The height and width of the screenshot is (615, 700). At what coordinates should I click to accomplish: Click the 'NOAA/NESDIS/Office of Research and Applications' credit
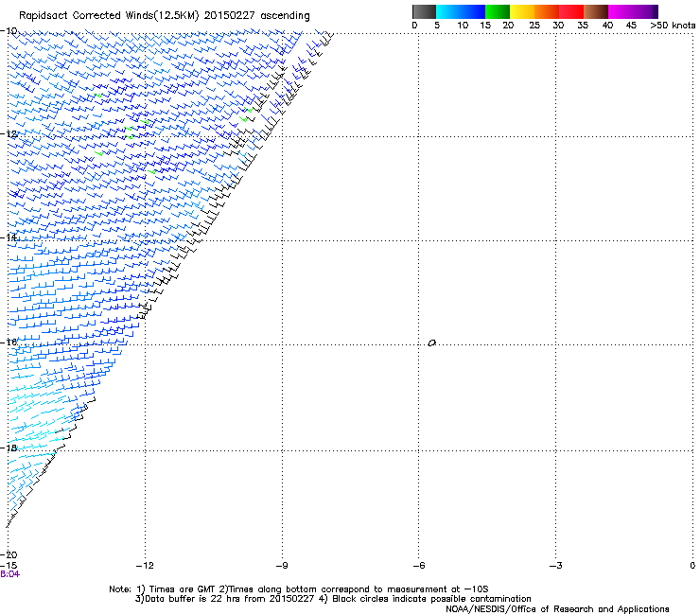(x=557, y=609)
